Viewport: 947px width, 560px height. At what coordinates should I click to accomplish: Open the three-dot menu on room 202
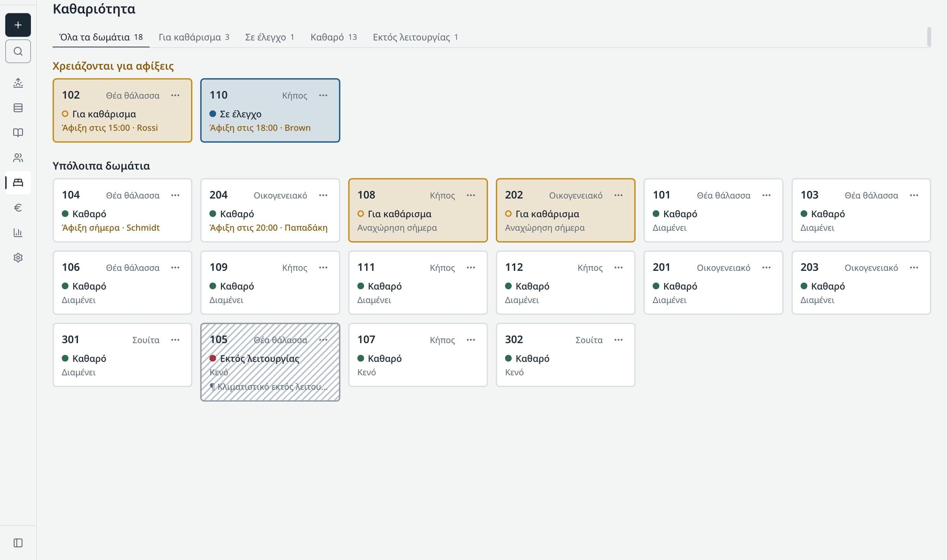pos(618,195)
